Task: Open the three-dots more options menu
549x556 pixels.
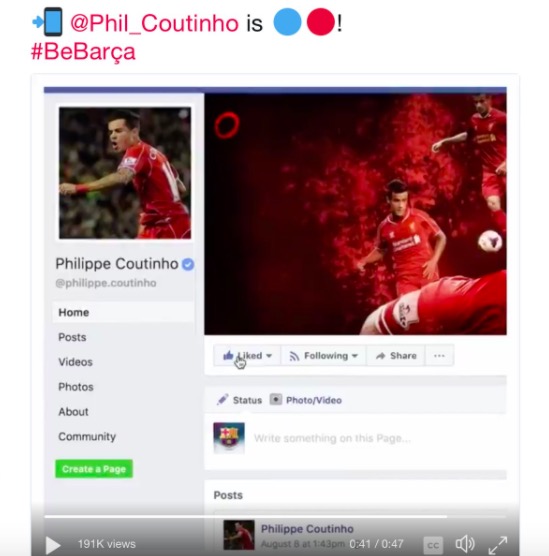Action: click(x=439, y=355)
